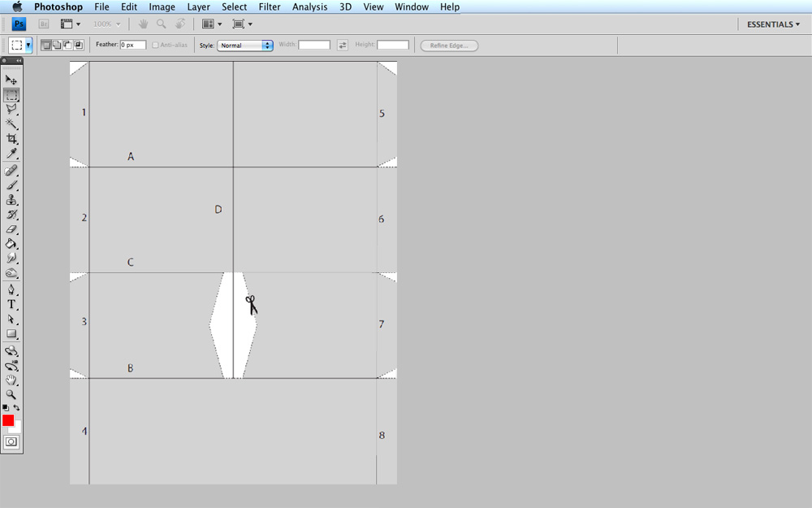Select the Magic Wand tool
812x508 pixels.
click(11, 124)
